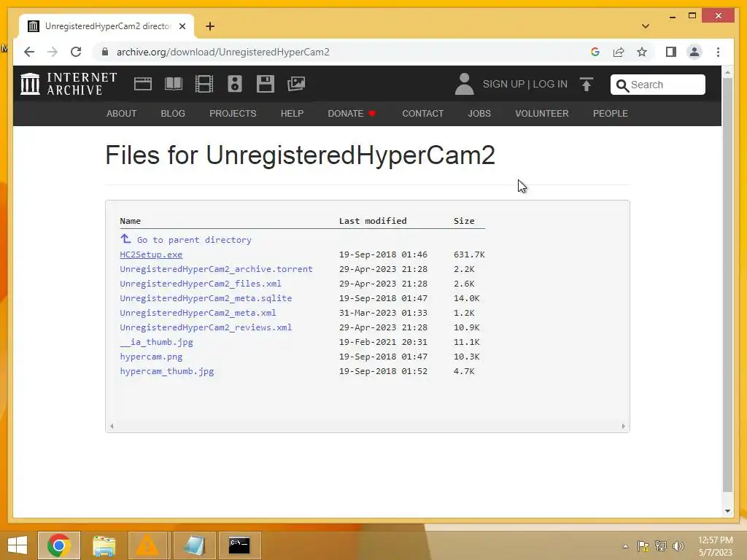Open the tab search chevron
The width and height of the screenshot is (747, 560).
(646, 26)
